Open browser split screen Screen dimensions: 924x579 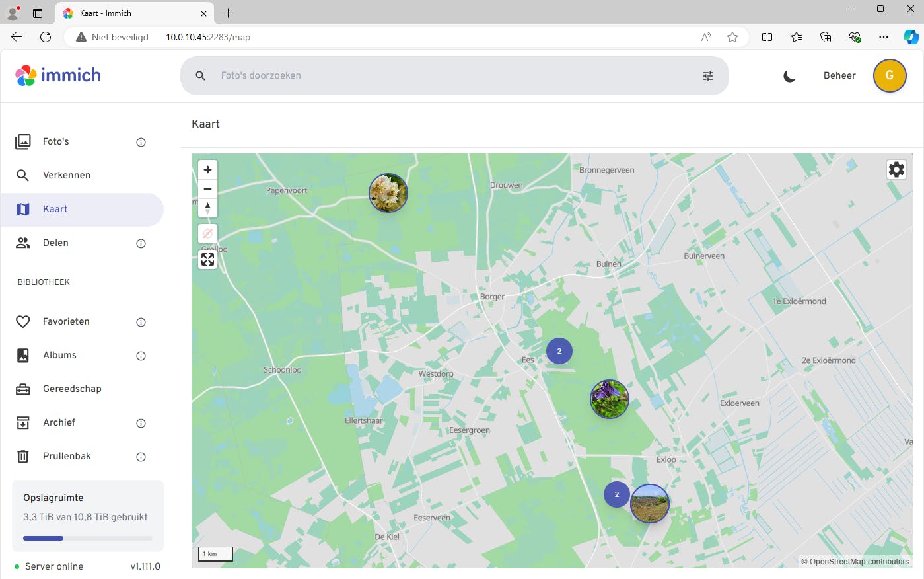[767, 37]
